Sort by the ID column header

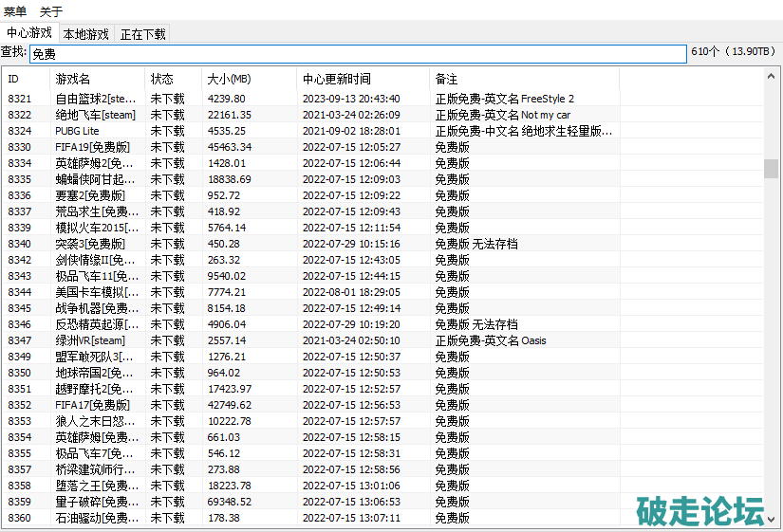26,79
